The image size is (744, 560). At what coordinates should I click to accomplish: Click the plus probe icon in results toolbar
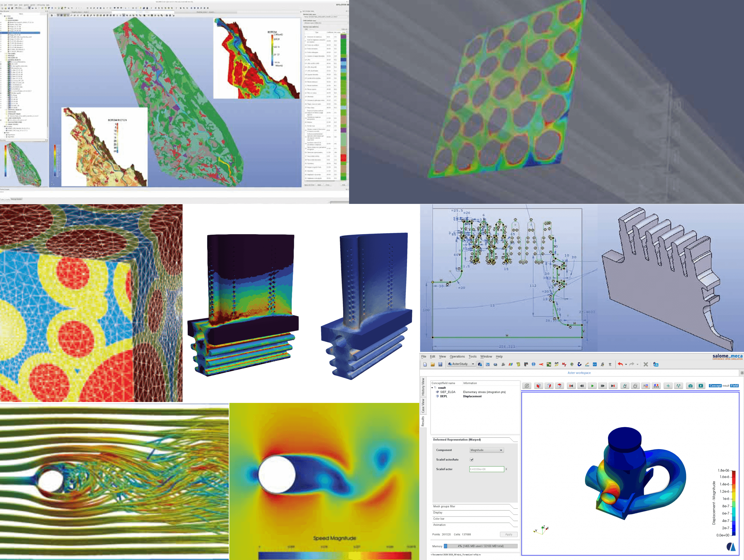(668, 386)
